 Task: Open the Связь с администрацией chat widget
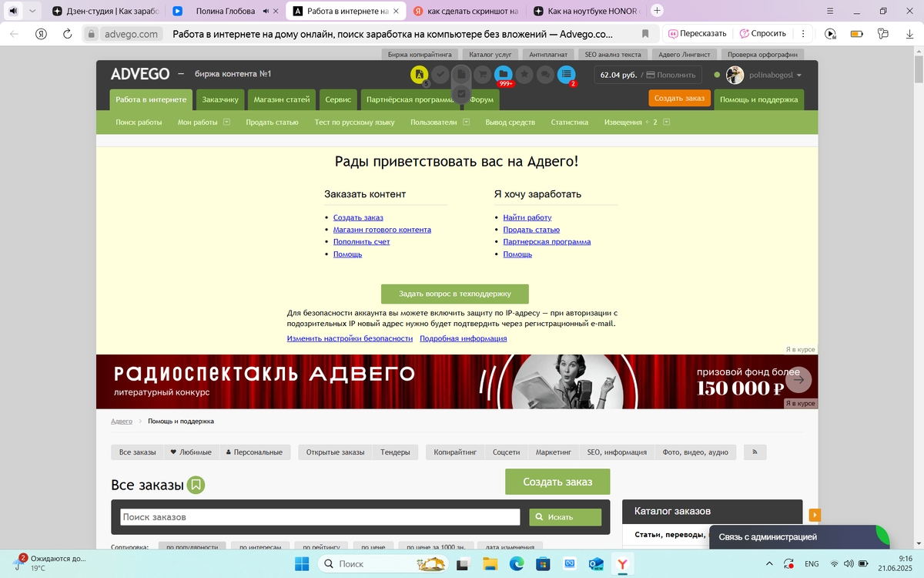(x=798, y=537)
